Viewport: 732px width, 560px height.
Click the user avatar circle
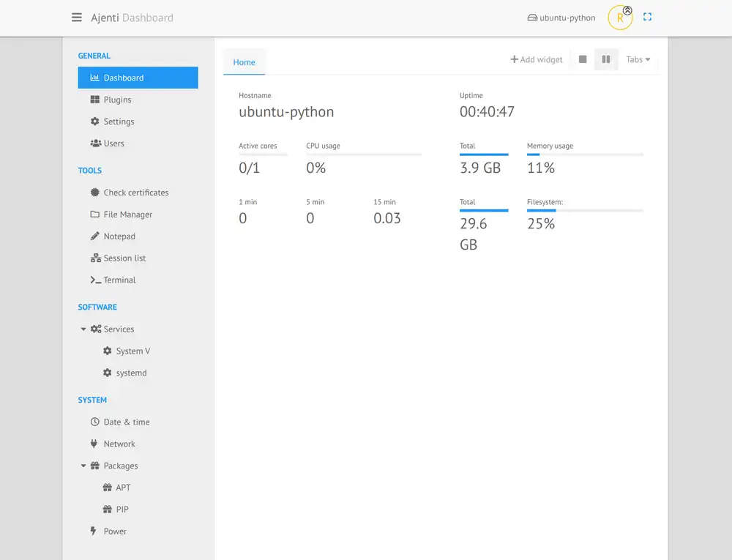(x=619, y=18)
